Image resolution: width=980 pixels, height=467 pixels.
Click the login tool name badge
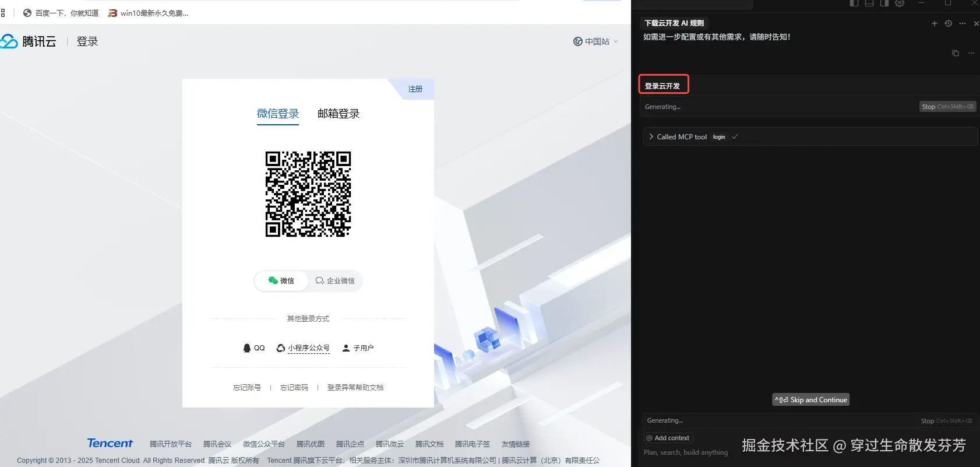coord(719,137)
